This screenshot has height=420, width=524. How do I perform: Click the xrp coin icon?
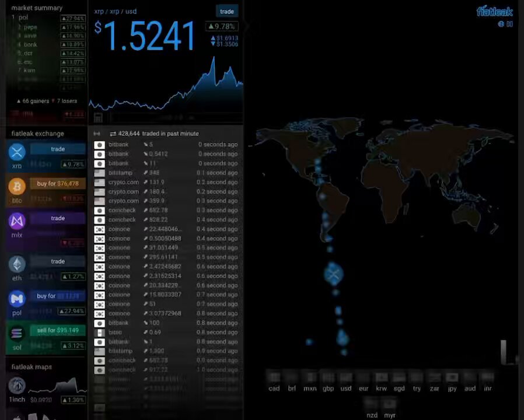coord(17,152)
